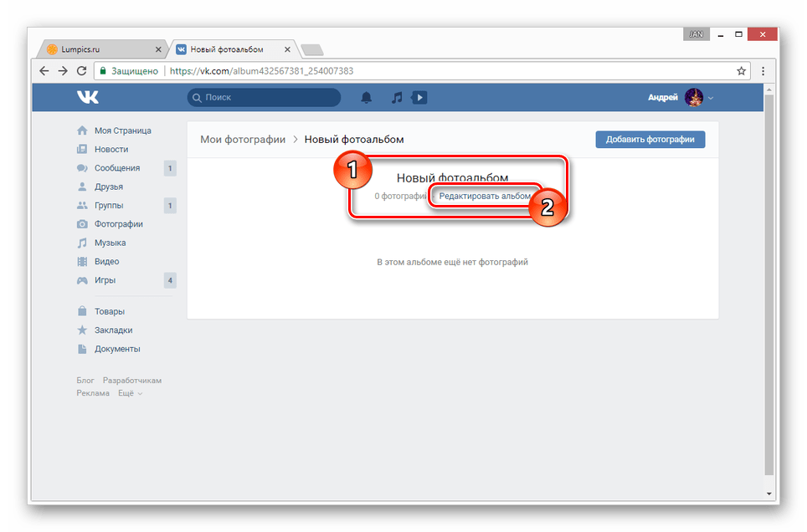
Task: Open the music note icon in header
Action: pos(396,97)
